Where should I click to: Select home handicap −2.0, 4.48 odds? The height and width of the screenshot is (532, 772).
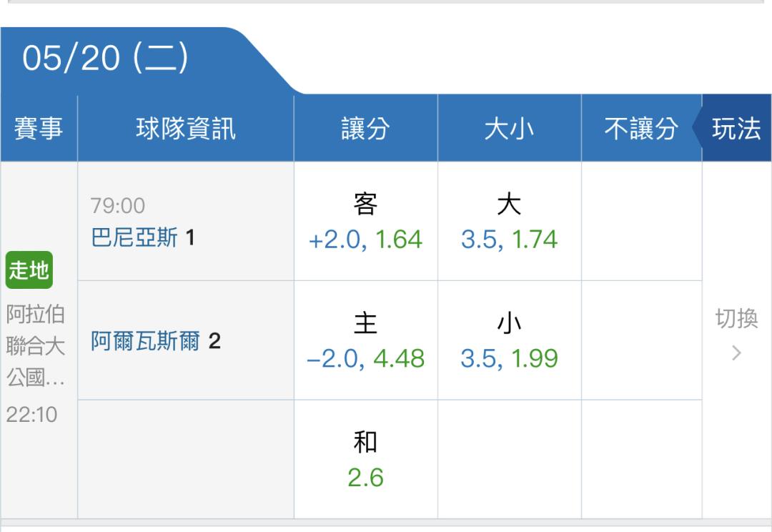click(366, 340)
